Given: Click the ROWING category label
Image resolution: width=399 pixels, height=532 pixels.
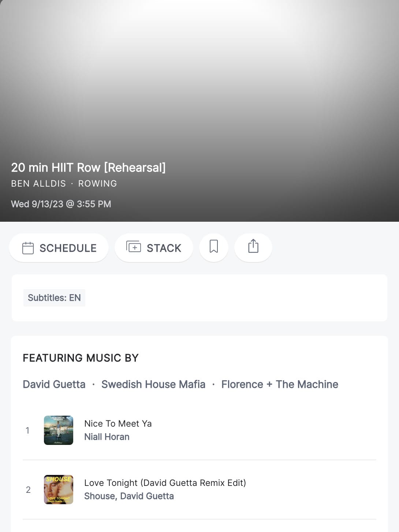Looking at the screenshot, I should [98, 184].
